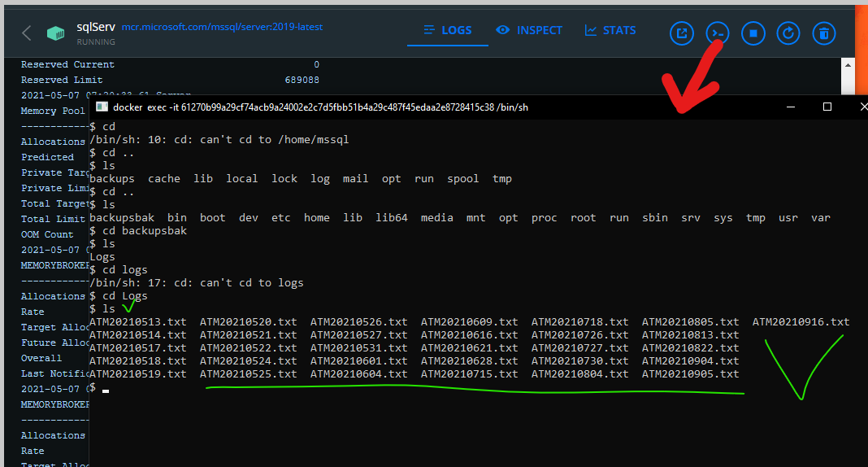Viewport: 868px width, 467px height.
Task: Click the 'can't cd to /home/mssql' error line
Action: [219, 140]
